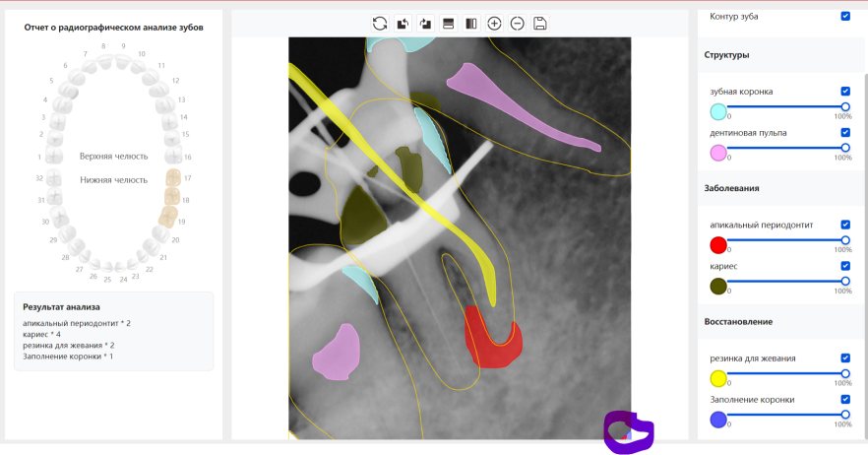
Task: Click the reset/refresh image icon
Action: point(379,23)
